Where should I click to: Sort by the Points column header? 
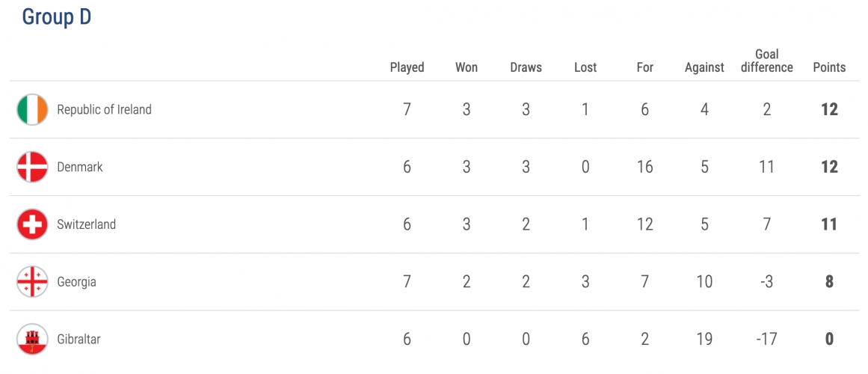click(x=829, y=67)
